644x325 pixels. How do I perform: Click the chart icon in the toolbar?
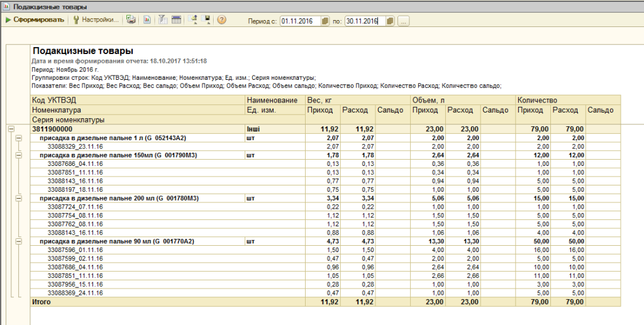(x=147, y=20)
